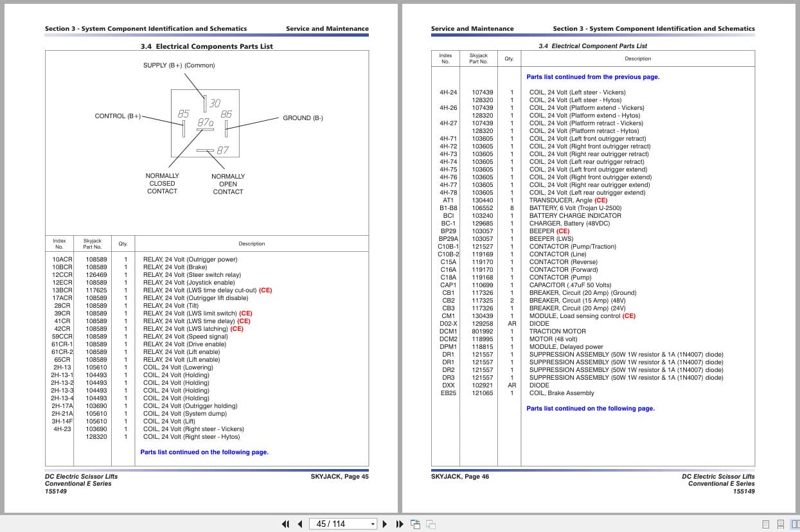
Task: Click 'CAPACITOR (.47uF 50 Volts)' description
Action: pyautogui.click(x=570, y=285)
